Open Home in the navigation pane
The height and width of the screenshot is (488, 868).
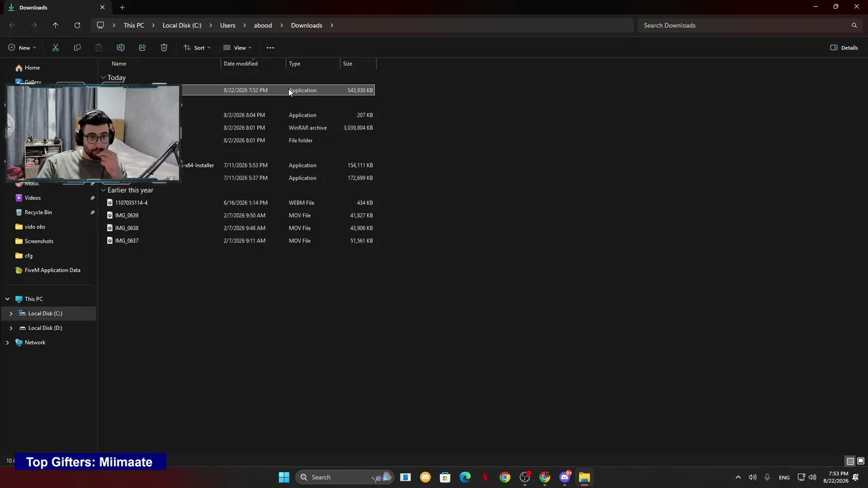(32, 68)
